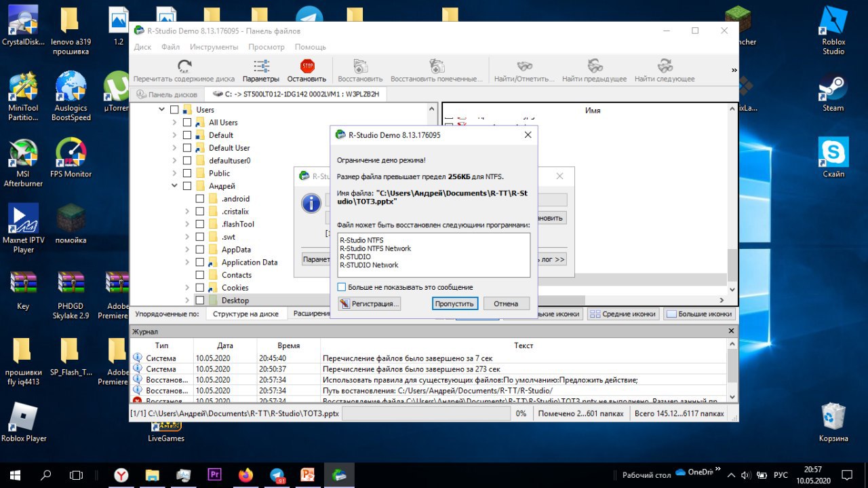Tick the Public folder checkbox
This screenshot has height=488, width=868.
click(x=187, y=173)
